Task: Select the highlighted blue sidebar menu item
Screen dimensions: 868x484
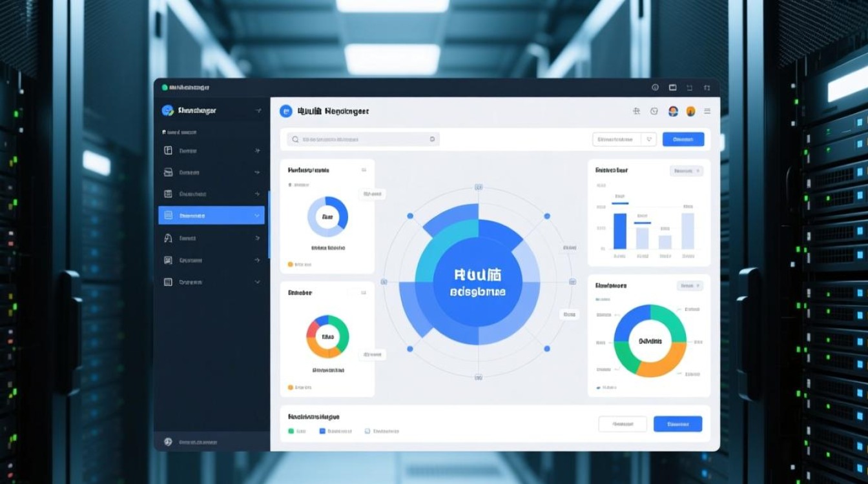Action: [x=211, y=216]
